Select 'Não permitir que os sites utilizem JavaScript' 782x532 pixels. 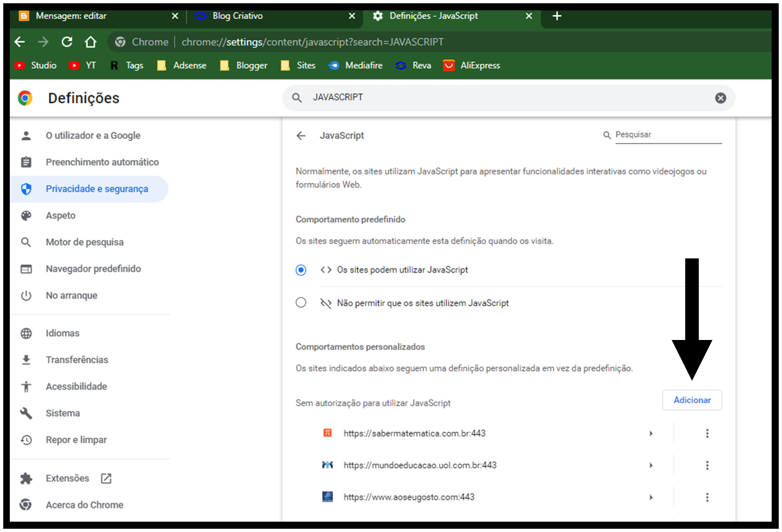coord(301,303)
